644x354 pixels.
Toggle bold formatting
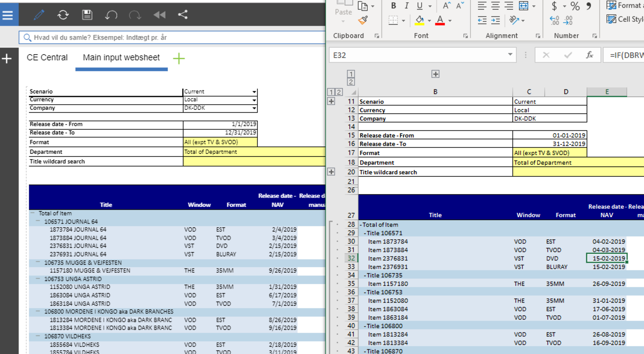(x=393, y=5)
